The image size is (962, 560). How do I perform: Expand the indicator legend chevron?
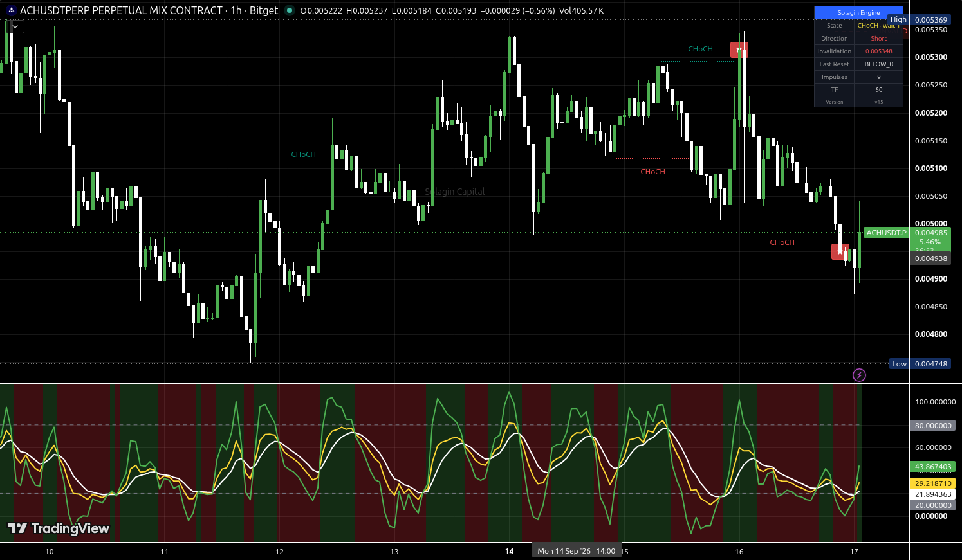point(15,26)
